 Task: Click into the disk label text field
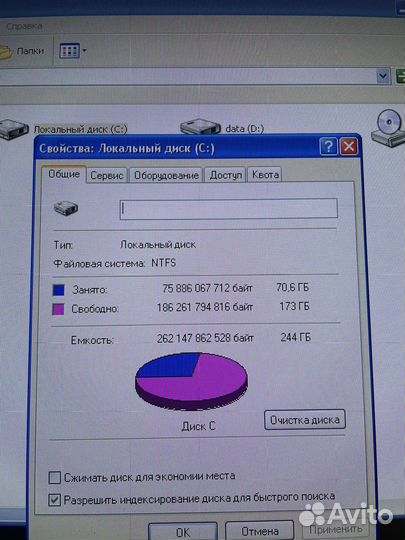point(229,208)
